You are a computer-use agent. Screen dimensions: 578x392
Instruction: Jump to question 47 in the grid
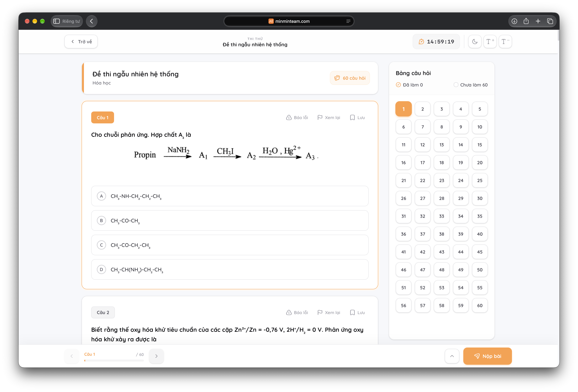coord(423,270)
